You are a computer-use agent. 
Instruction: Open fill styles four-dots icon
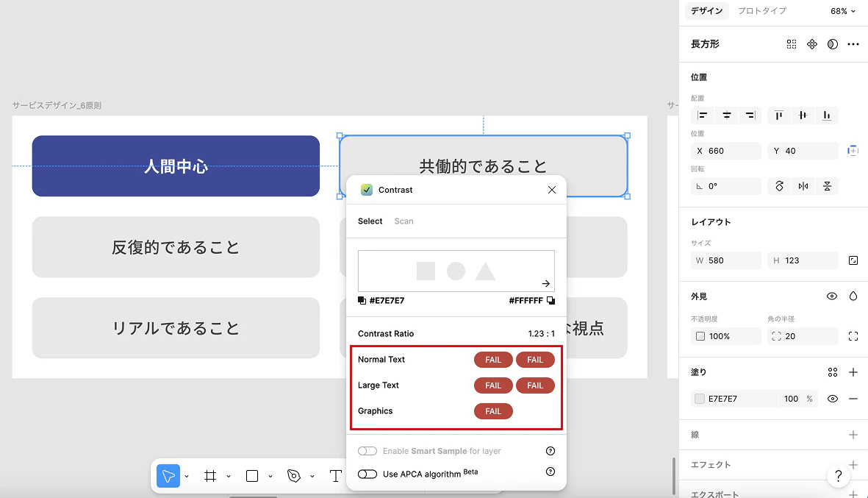(833, 372)
